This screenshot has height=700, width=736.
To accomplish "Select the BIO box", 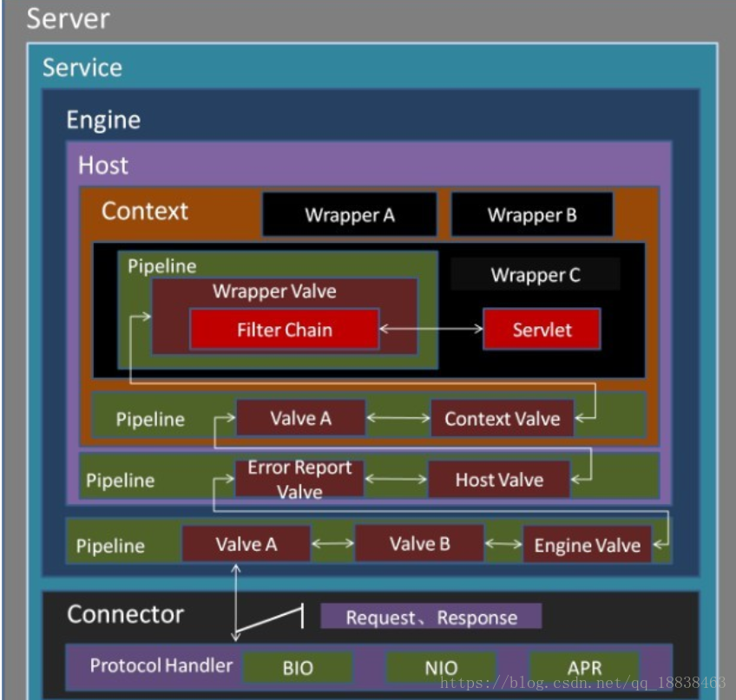I will (298, 667).
